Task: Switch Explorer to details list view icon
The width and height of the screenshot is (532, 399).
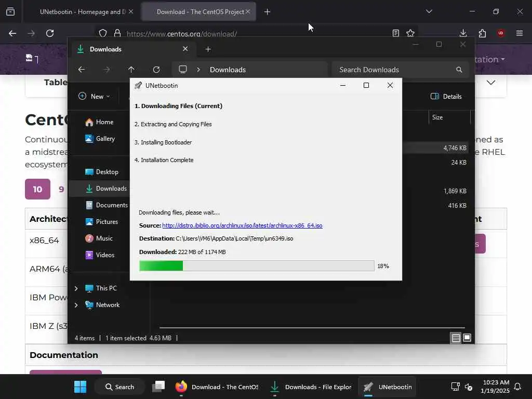Action: pyautogui.click(x=456, y=338)
